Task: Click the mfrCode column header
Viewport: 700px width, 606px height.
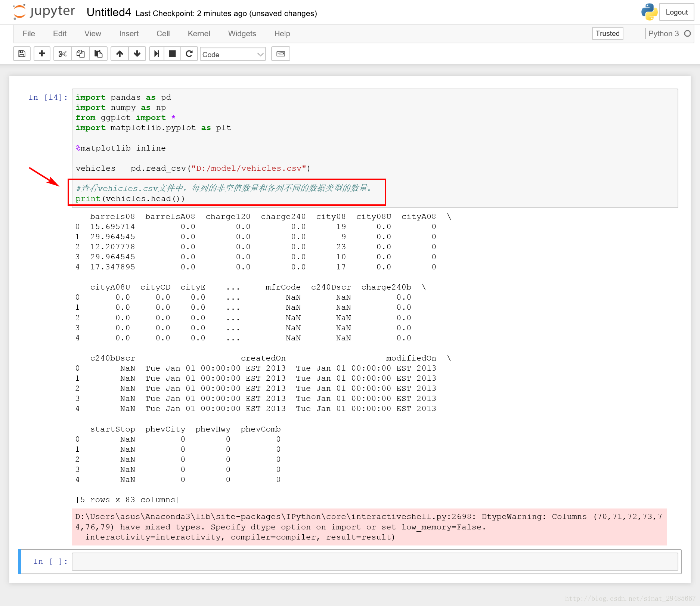Action: (283, 287)
